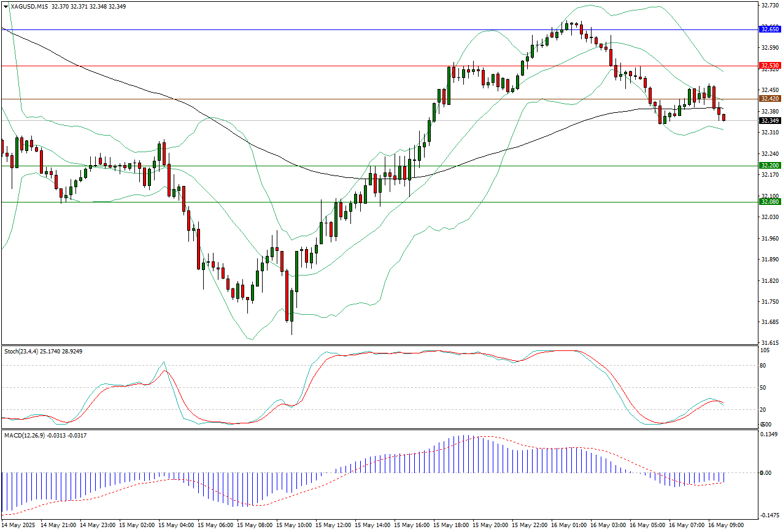Click the Stochastic 80 level label
783x532 pixels.
764,366
